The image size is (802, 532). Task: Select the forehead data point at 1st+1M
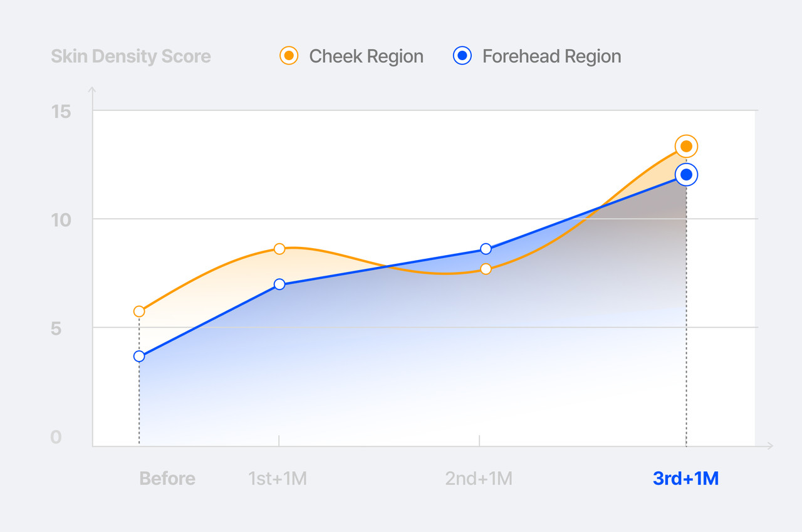tap(279, 284)
